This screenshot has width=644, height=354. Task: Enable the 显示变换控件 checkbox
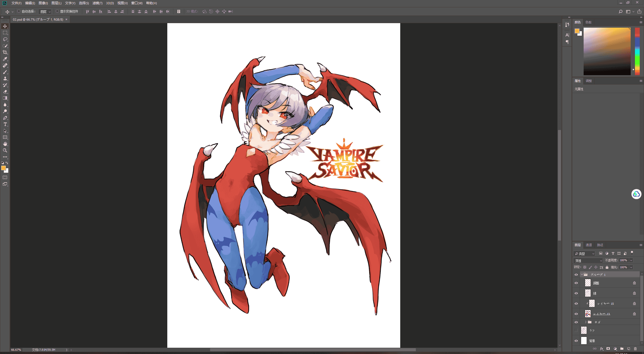pos(57,11)
